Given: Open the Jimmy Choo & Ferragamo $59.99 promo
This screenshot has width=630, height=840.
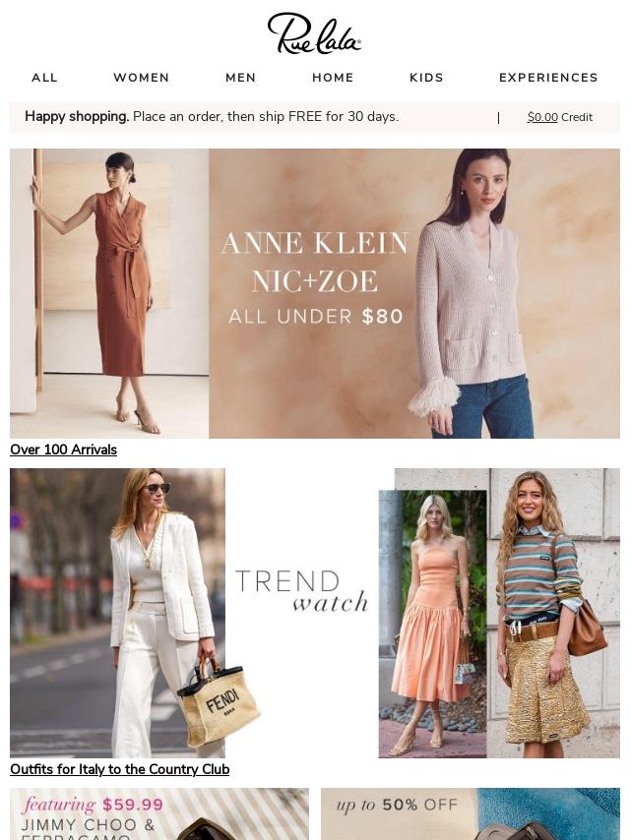Looking at the screenshot, I should click(159, 813).
